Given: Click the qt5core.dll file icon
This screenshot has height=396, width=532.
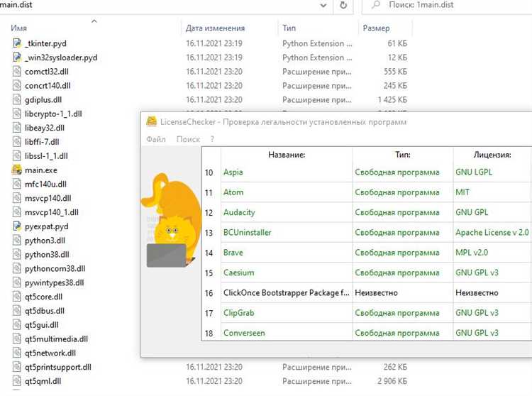Looking at the screenshot, I should [x=17, y=297].
